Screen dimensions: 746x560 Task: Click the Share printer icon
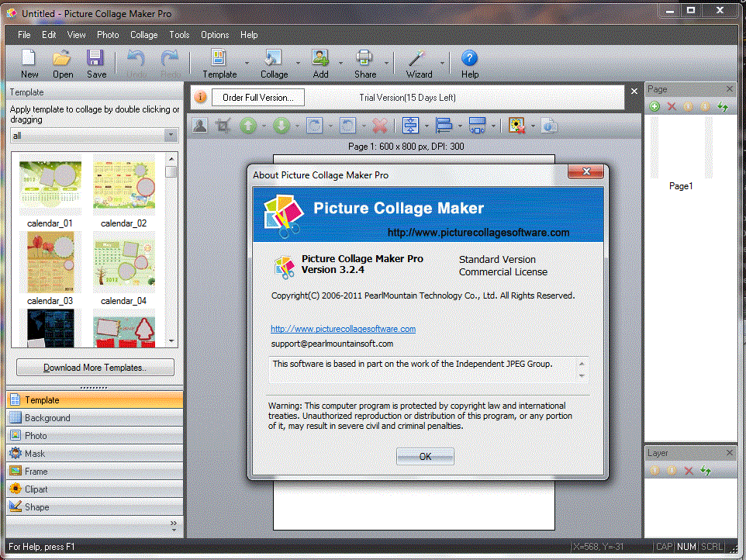tap(365, 64)
